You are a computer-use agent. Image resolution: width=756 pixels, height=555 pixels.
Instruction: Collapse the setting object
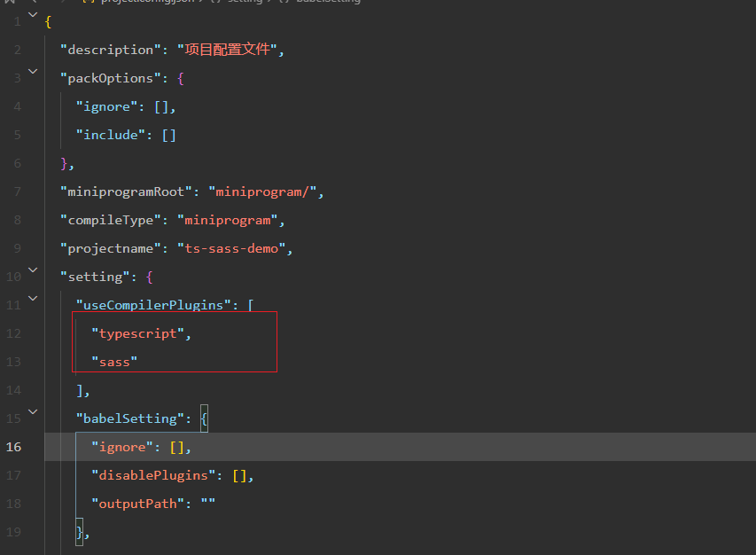coord(32,270)
